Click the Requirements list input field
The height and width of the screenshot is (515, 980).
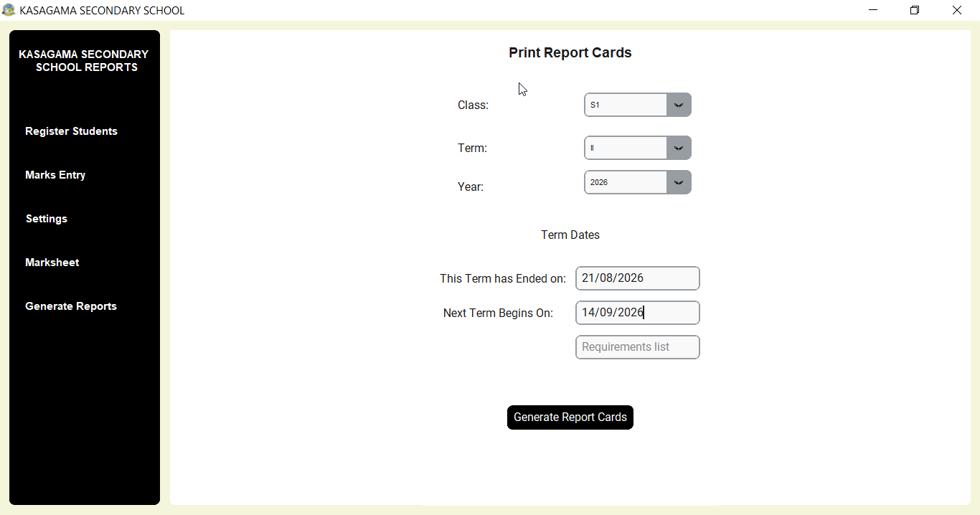coord(638,347)
